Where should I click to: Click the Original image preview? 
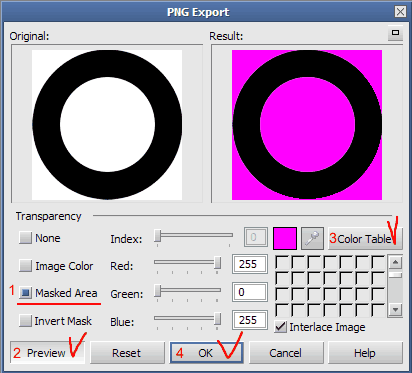point(107,125)
